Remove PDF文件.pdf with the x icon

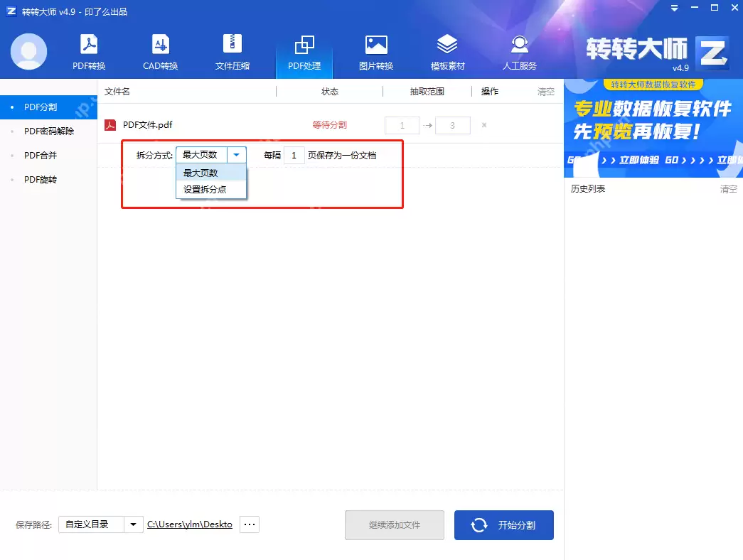pos(484,125)
